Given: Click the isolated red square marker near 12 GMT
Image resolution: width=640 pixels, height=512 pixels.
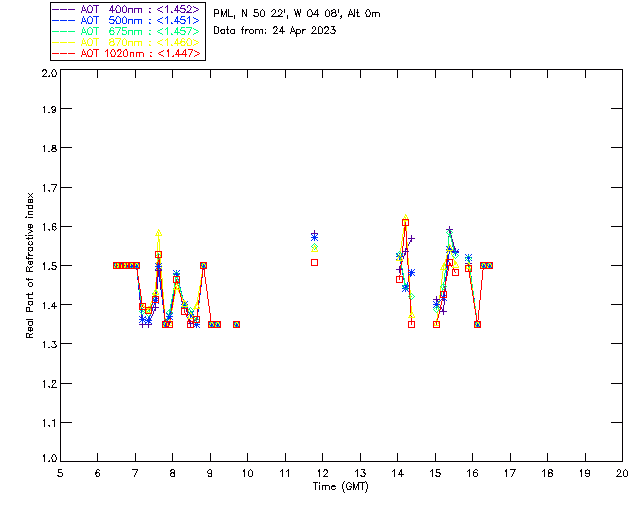Looking at the screenshot, I should tap(314, 263).
